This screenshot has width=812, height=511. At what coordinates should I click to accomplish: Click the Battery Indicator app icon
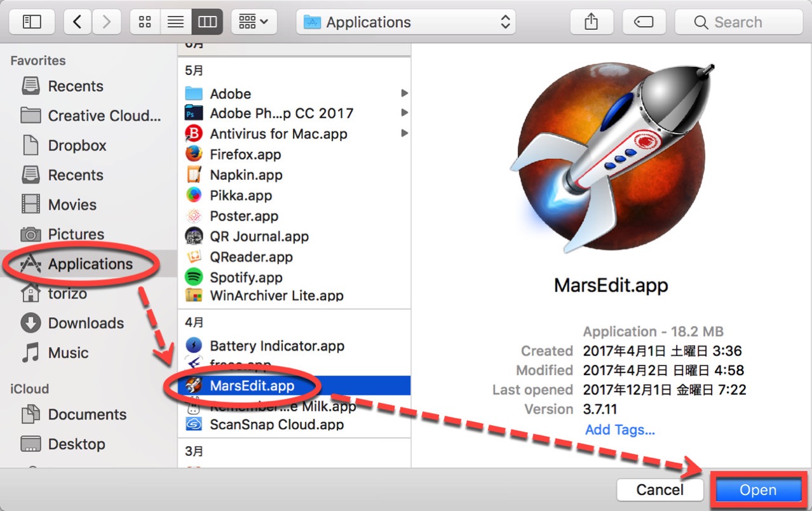pos(194,346)
